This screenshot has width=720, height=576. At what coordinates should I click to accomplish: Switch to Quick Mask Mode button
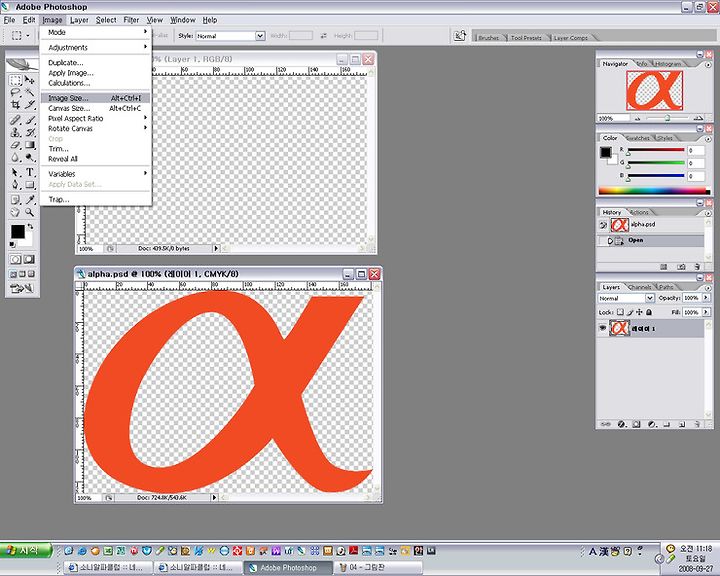click(x=29, y=260)
